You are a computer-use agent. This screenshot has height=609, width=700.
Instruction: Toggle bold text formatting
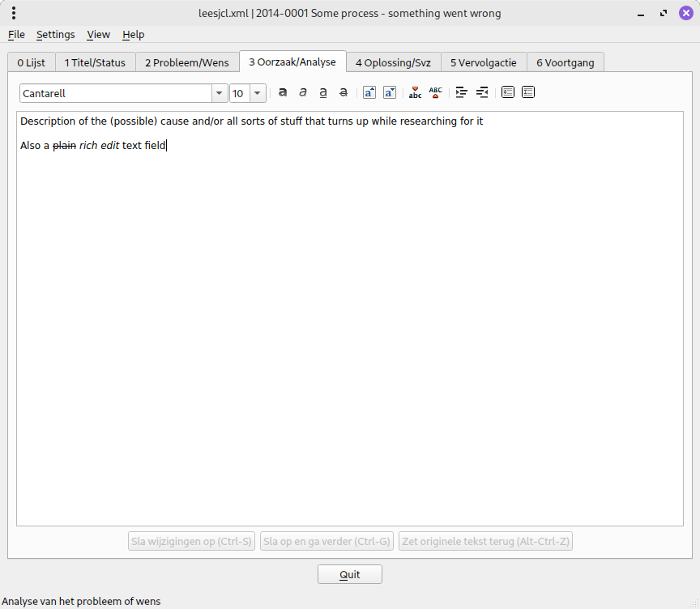point(283,93)
